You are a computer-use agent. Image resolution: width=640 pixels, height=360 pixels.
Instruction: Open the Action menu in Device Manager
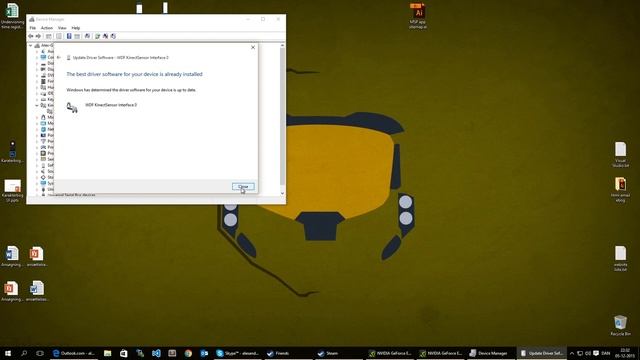[x=47, y=28]
